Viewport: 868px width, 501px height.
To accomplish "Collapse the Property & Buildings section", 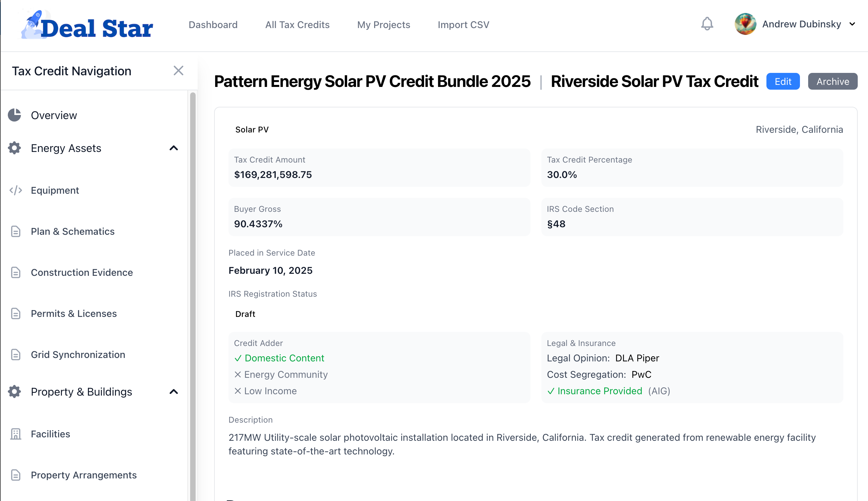I will (x=174, y=391).
